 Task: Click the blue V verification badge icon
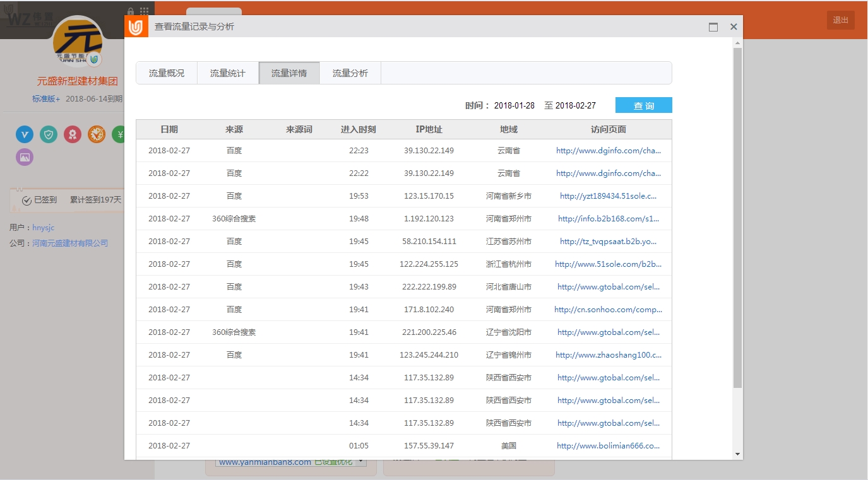tap(25, 134)
